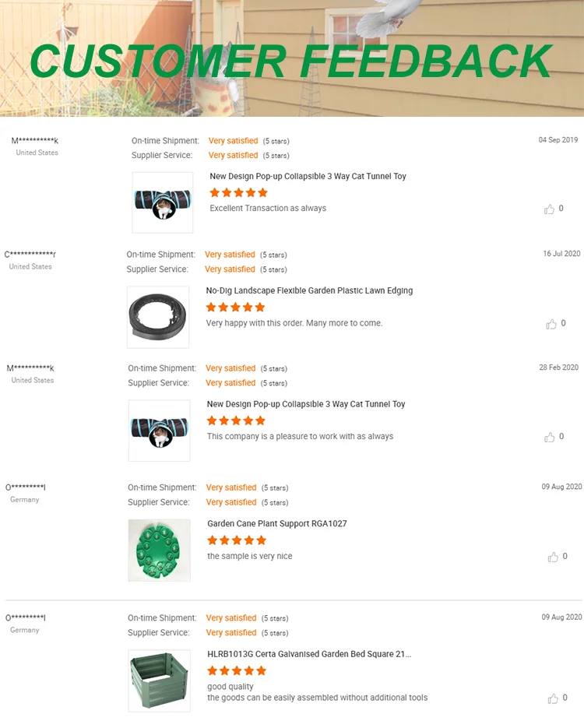
Task: Click star rating of Garden Cane Plant Support
Action: click(237, 540)
